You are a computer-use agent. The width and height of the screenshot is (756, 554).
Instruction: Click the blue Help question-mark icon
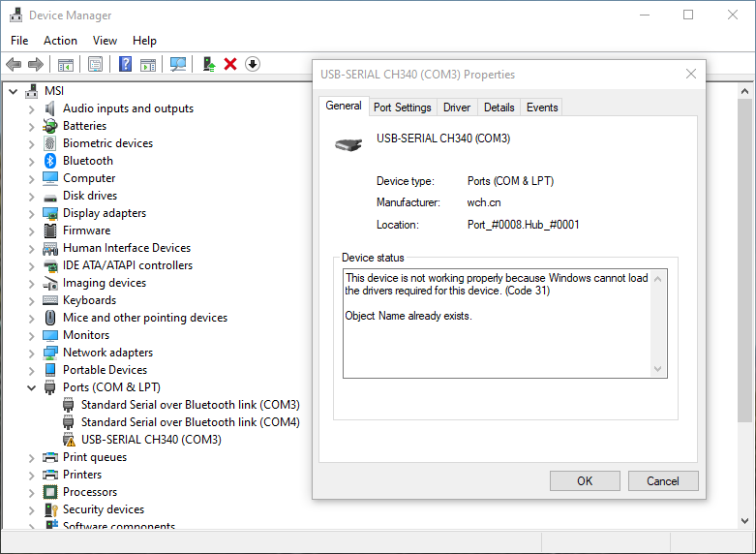[126, 64]
